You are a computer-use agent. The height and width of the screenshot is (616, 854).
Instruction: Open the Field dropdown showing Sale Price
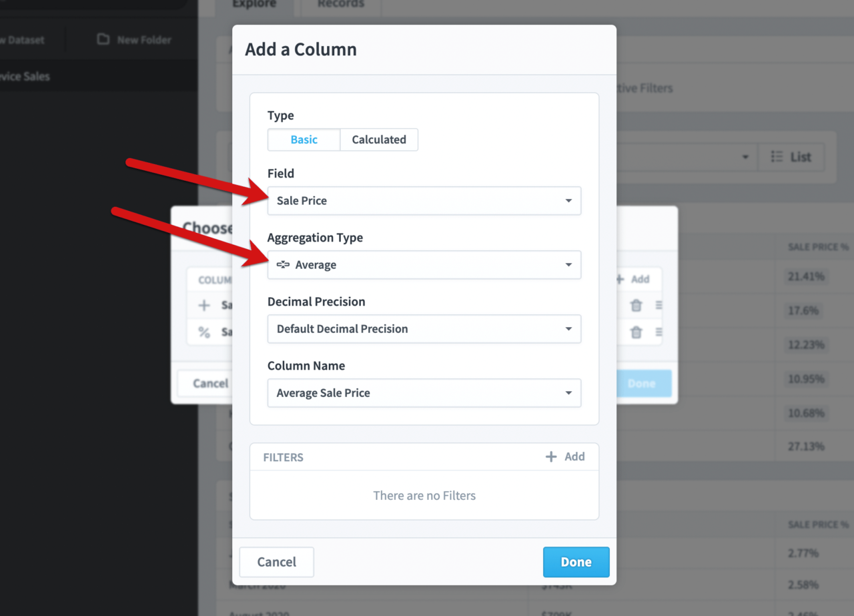point(424,201)
